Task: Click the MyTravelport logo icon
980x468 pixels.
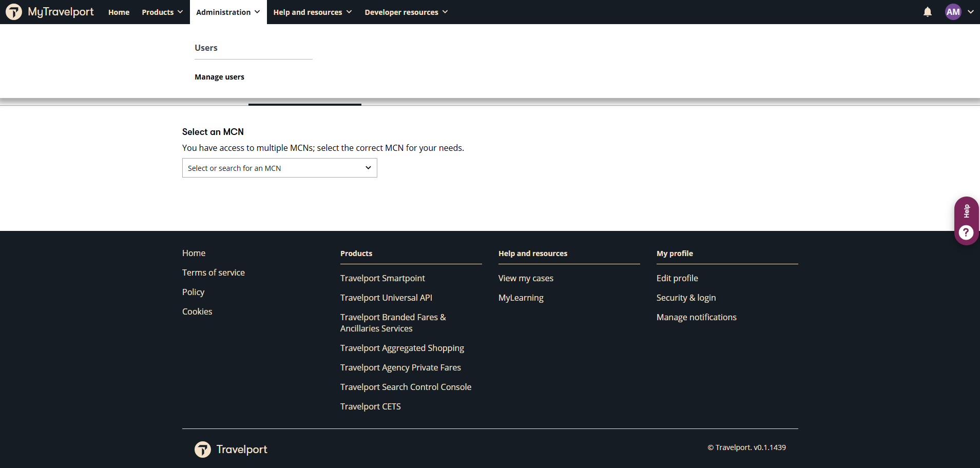Action: point(14,12)
